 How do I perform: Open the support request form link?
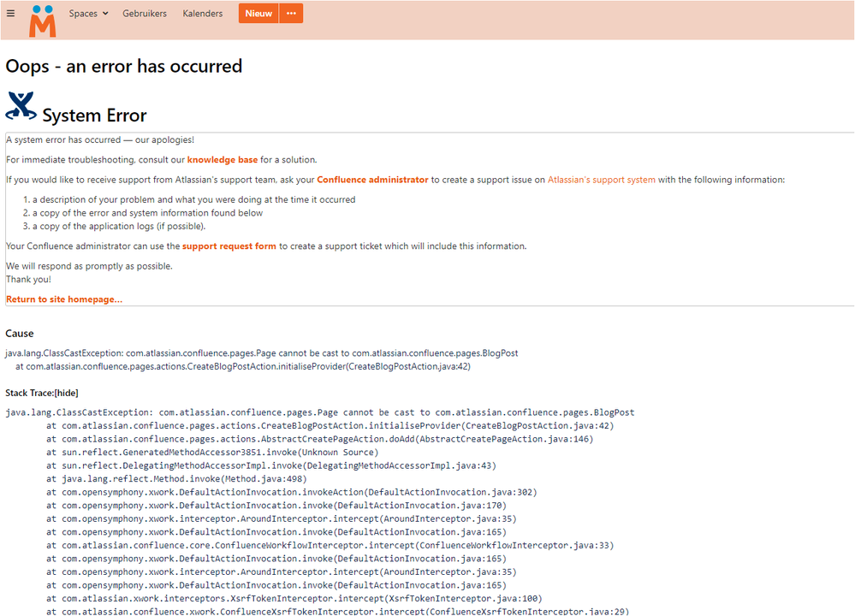(229, 246)
